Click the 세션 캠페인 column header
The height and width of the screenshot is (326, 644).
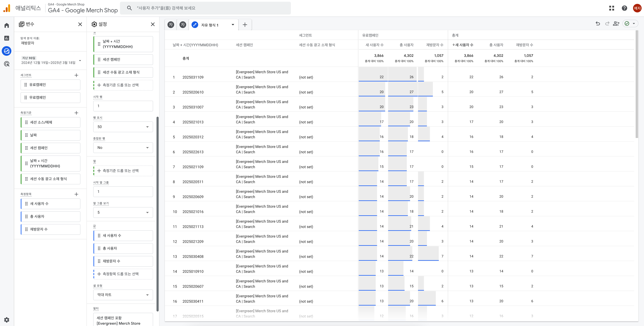pyautogui.click(x=245, y=45)
